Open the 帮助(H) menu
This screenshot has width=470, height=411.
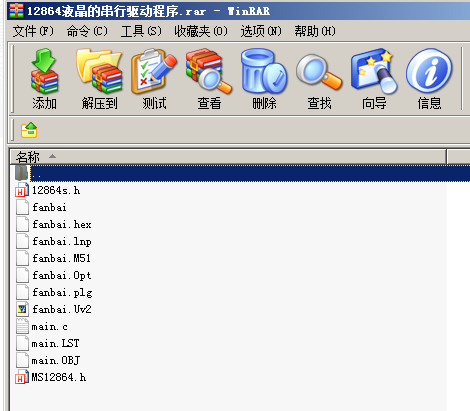(315, 31)
